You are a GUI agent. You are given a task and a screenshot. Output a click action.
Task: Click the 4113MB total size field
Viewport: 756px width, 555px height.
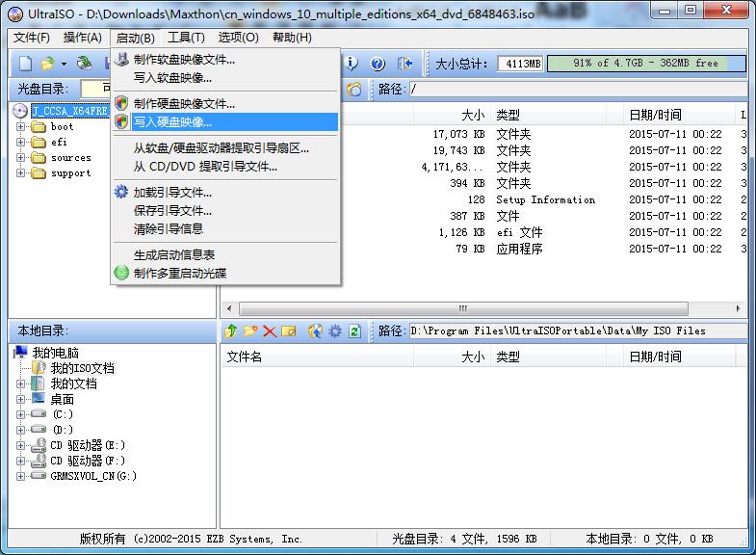[521, 64]
